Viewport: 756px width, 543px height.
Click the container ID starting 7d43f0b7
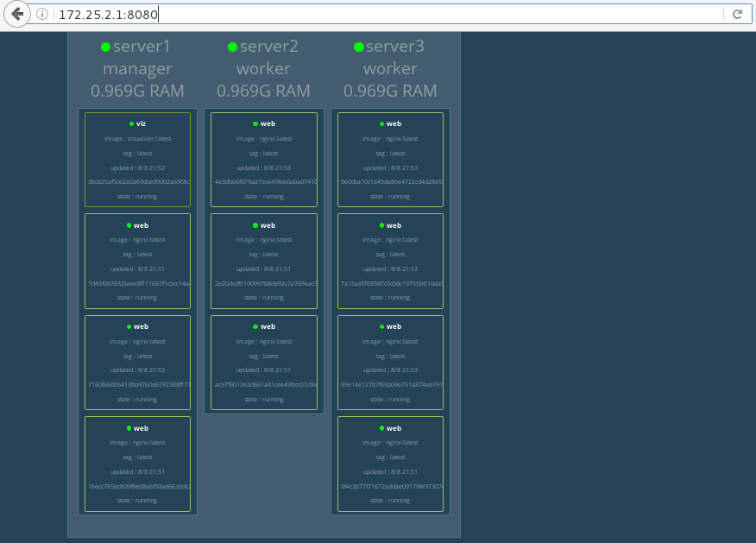(139, 283)
